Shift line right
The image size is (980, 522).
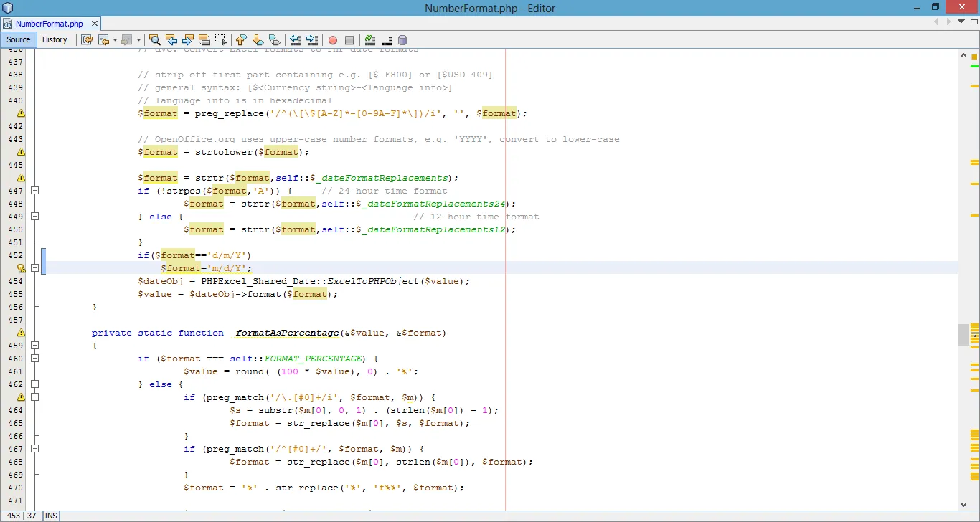[x=311, y=40]
